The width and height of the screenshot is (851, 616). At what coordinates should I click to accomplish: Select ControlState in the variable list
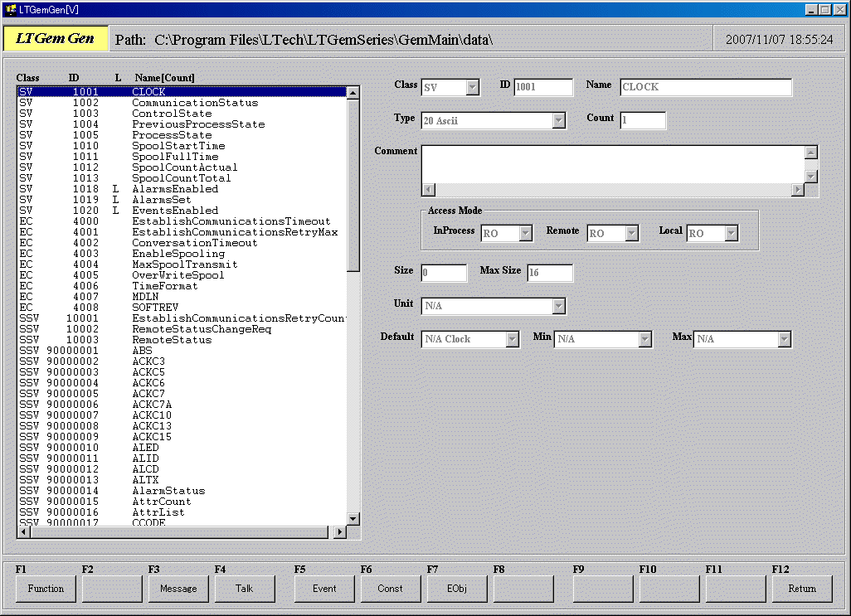(x=172, y=114)
